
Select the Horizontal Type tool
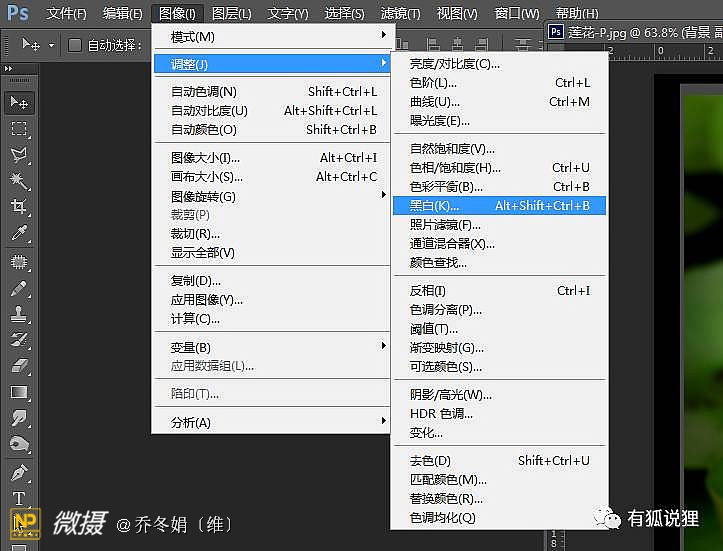tap(18, 498)
